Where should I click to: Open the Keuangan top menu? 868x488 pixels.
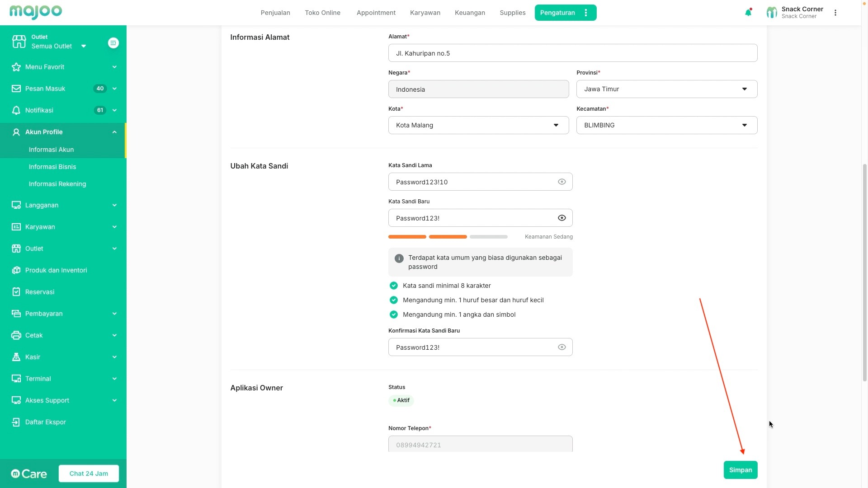(x=470, y=13)
